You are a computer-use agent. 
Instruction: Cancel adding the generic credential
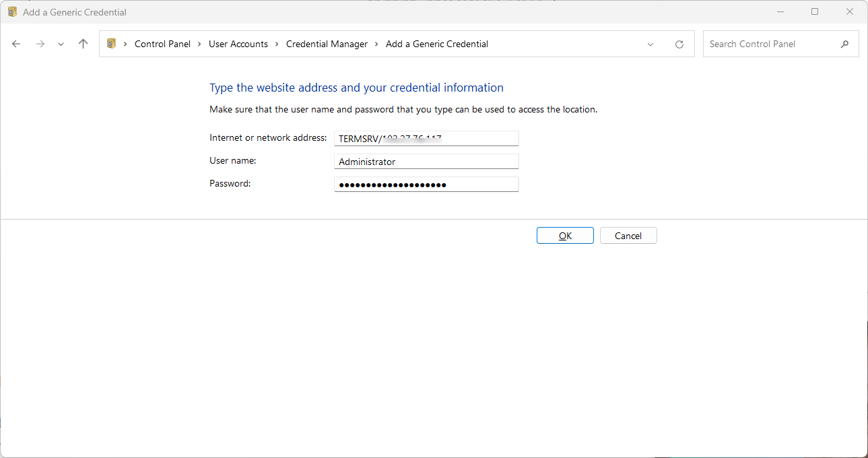click(628, 236)
